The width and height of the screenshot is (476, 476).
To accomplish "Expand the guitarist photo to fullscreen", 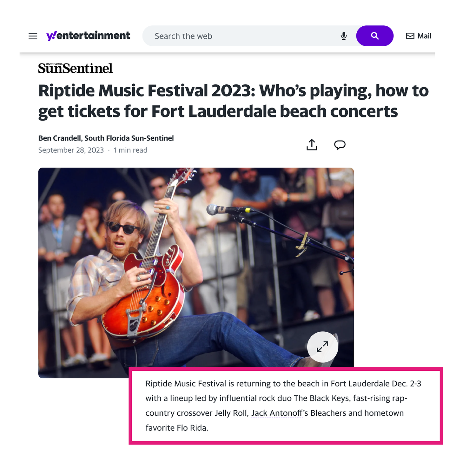I will pyautogui.click(x=322, y=347).
